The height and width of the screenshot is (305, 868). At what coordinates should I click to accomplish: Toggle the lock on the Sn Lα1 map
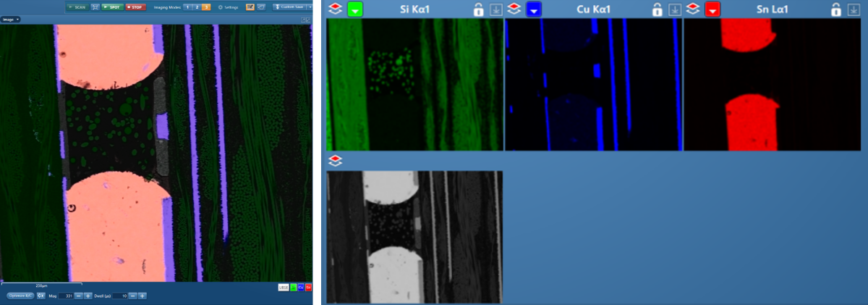(x=836, y=9)
